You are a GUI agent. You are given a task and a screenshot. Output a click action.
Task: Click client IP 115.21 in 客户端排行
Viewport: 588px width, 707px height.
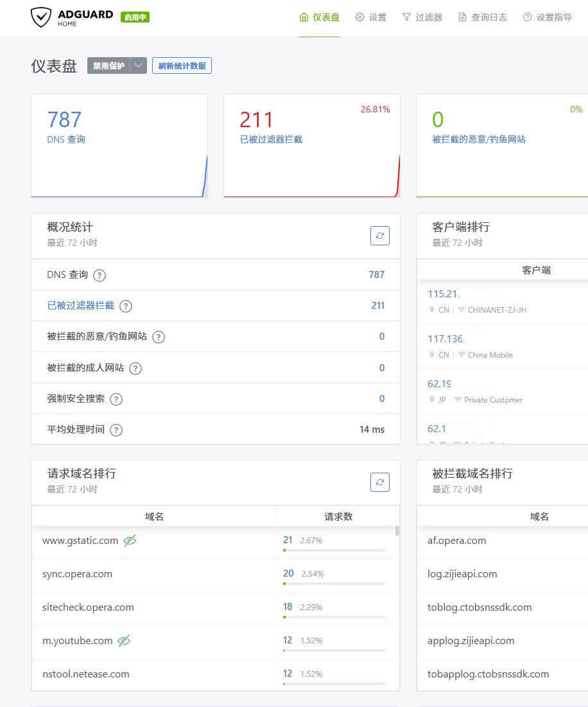pos(442,294)
